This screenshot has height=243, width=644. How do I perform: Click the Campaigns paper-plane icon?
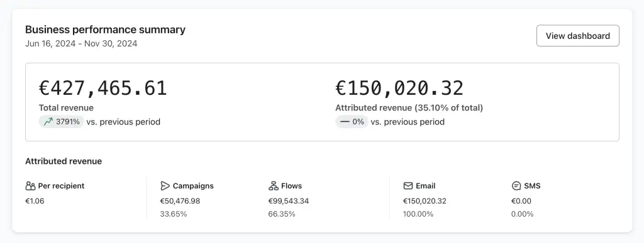(x=165, y=186)
